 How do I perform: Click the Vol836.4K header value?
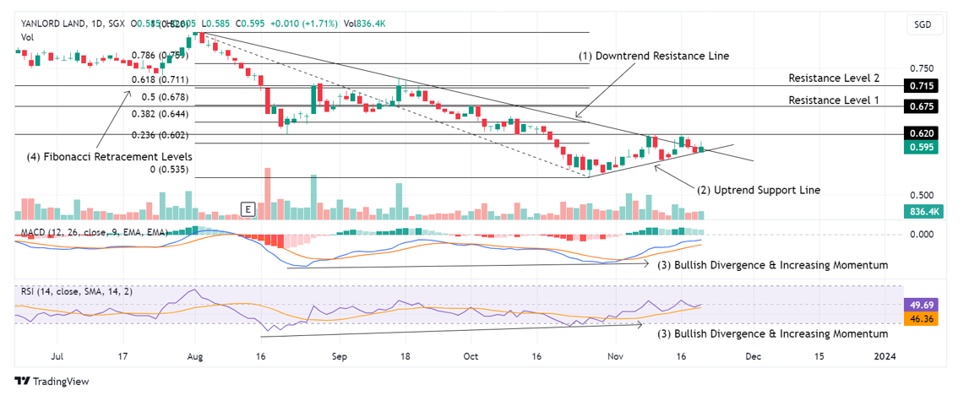(x=366, y=24)
